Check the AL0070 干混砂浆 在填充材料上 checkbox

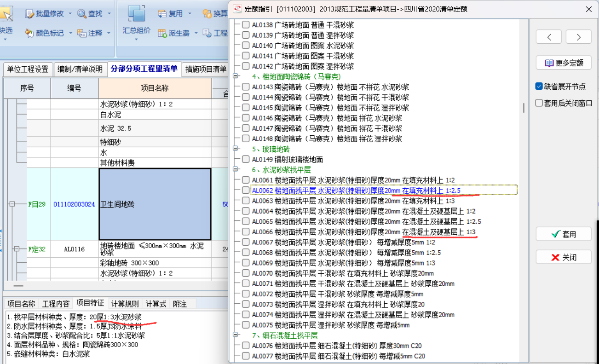[246, 273]
